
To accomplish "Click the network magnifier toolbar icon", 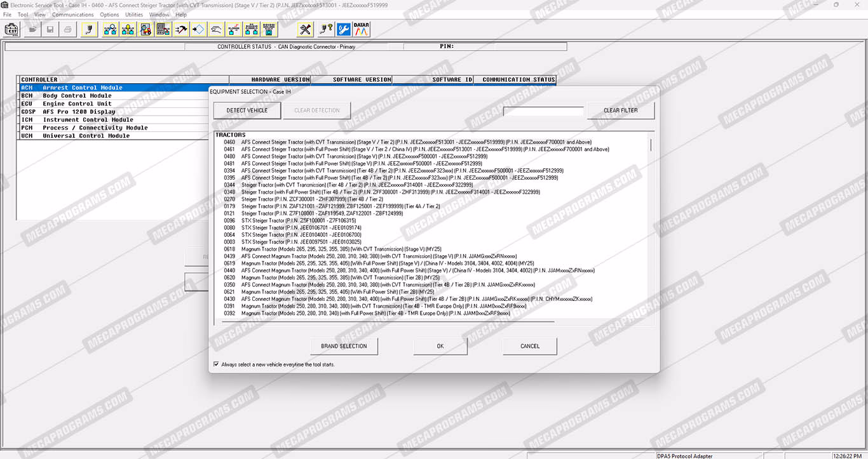I will [110, 29].
